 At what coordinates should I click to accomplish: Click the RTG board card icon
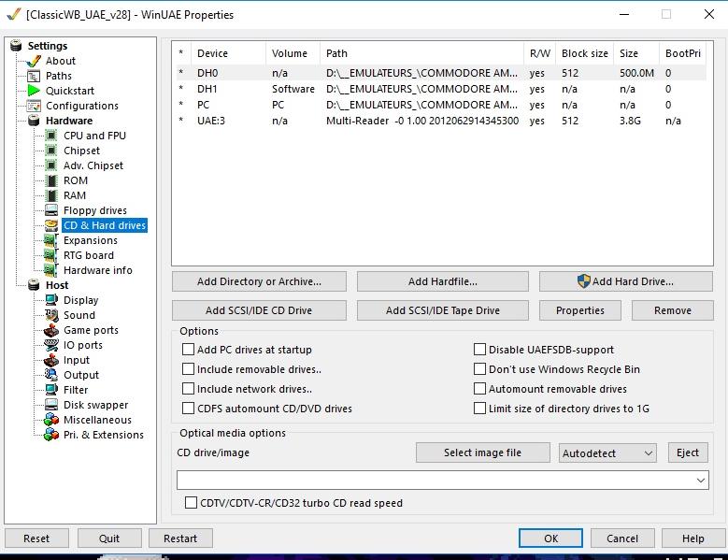tap(50, 255)
